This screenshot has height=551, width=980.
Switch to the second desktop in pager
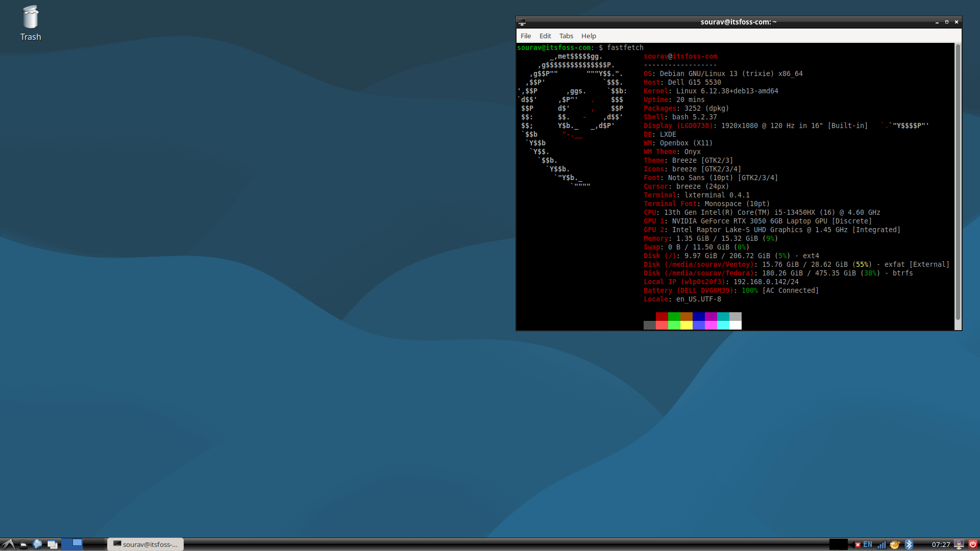pyautogui.click(x=93, y=544)
